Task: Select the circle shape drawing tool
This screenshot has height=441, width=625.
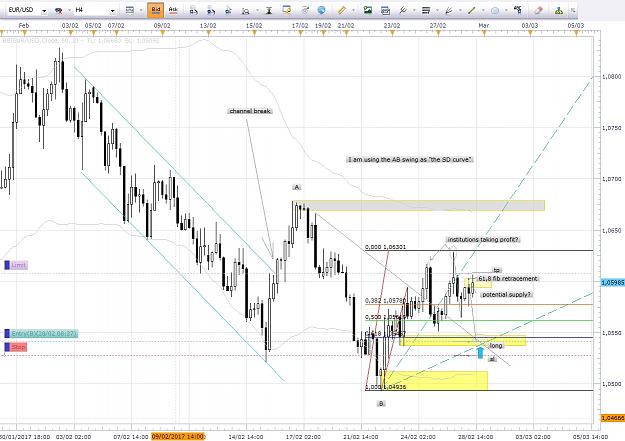Action: [x=495, y=10]
